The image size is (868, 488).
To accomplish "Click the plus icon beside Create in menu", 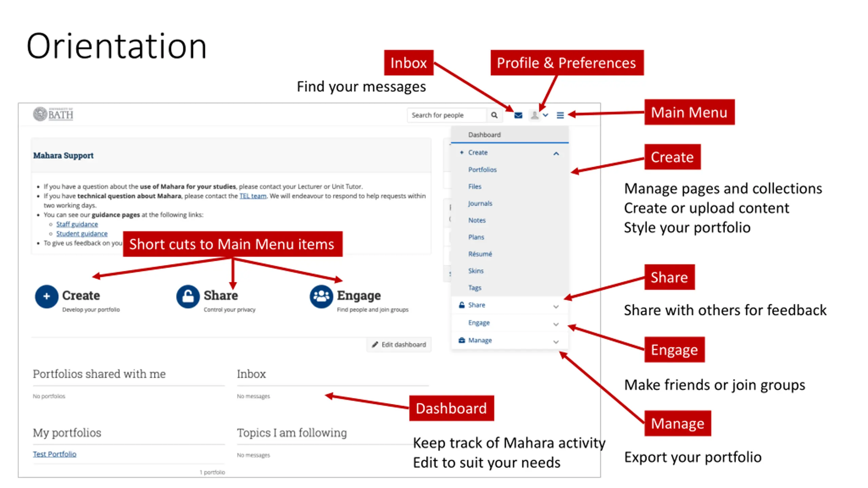I will coord(461,152).
